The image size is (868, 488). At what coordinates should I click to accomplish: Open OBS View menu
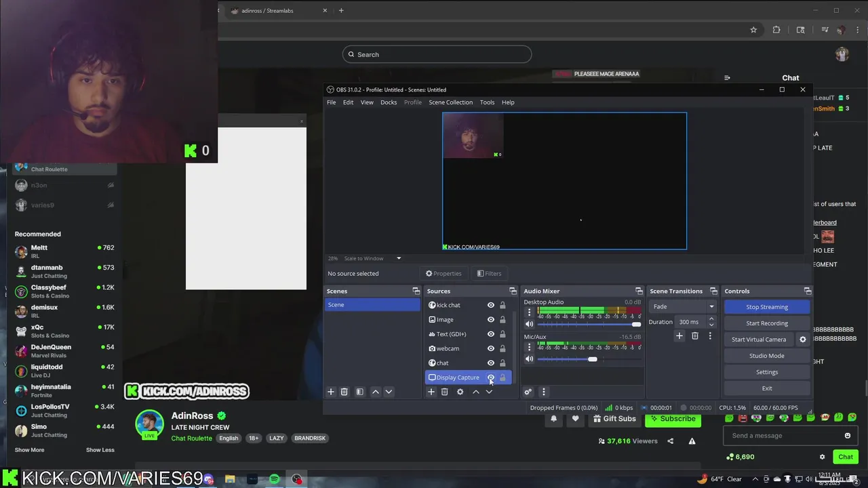[367, 102]
